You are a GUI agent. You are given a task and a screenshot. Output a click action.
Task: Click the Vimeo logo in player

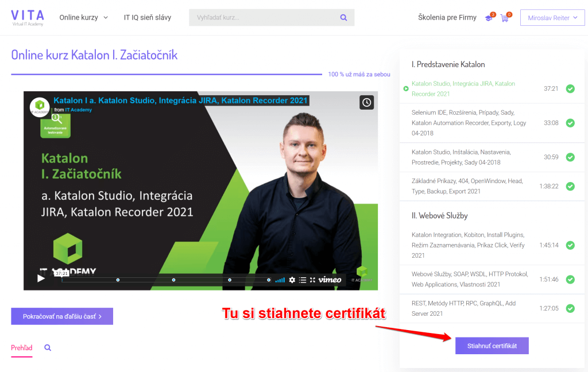point(330,280)
